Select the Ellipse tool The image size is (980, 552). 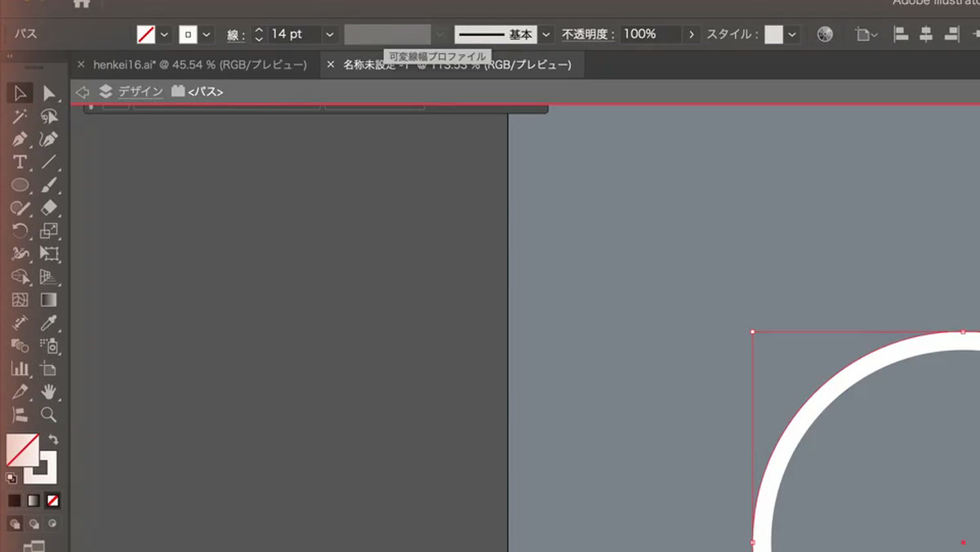tap(20, 185)
